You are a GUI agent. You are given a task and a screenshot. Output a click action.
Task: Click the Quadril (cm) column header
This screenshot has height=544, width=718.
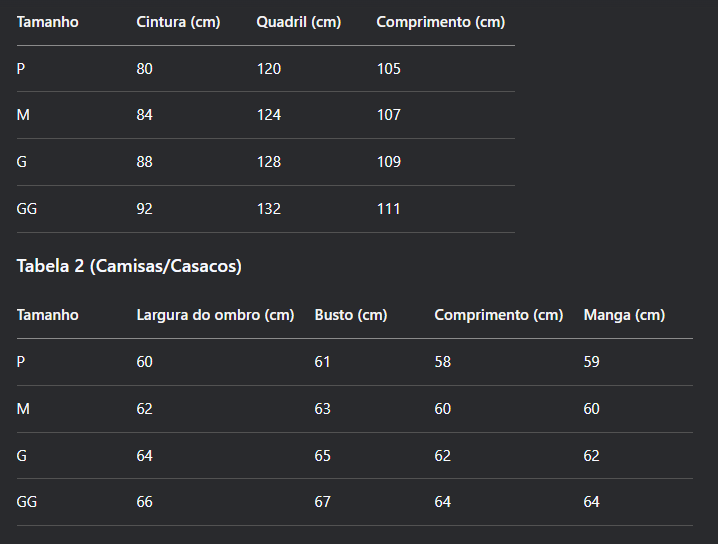pos(299,22)
